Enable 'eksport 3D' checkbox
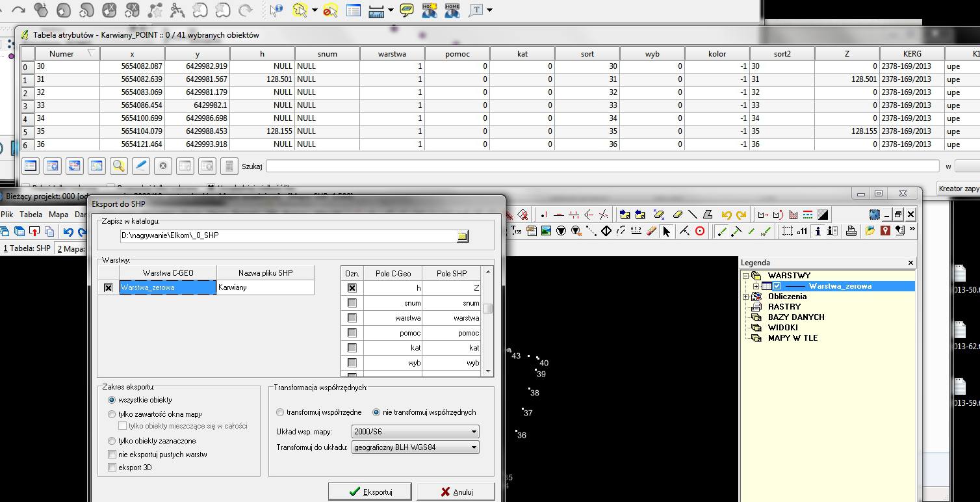 pos(112,468)
